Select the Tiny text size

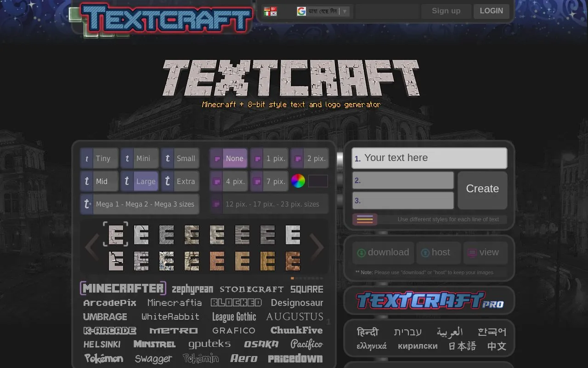(99, 158)
